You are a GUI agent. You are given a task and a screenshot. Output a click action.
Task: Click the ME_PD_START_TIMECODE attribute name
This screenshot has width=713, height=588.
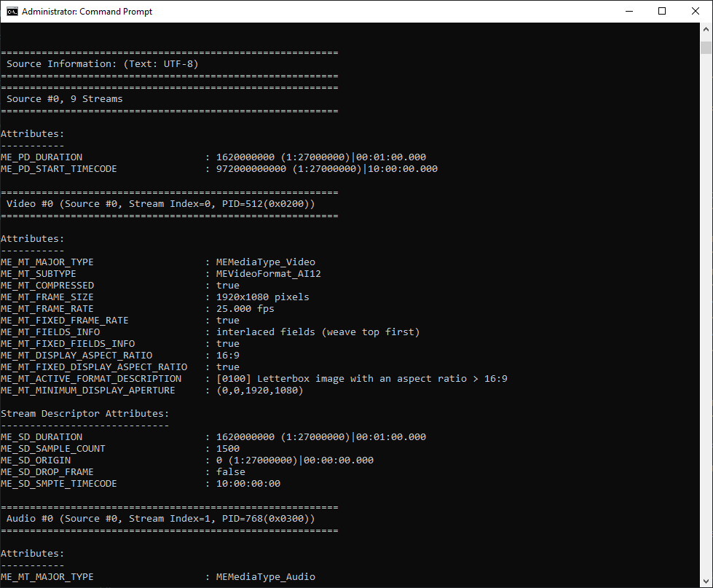tap(59, 169)
